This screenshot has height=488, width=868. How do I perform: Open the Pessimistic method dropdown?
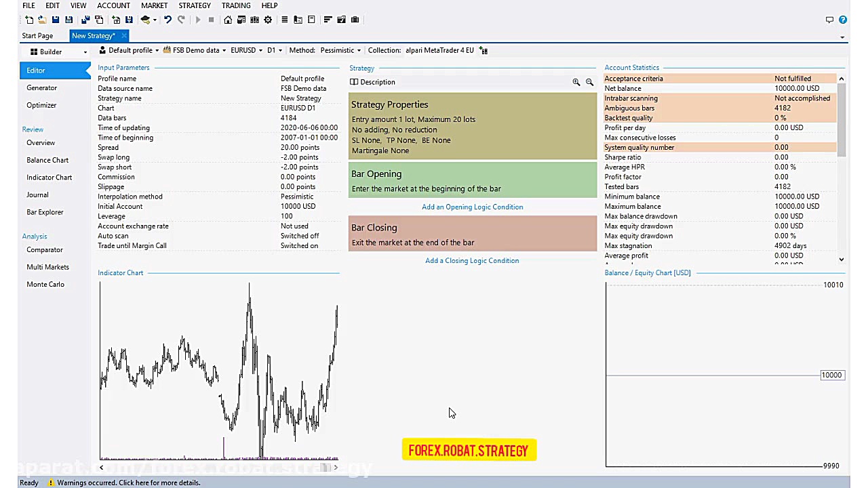[340, 50]
